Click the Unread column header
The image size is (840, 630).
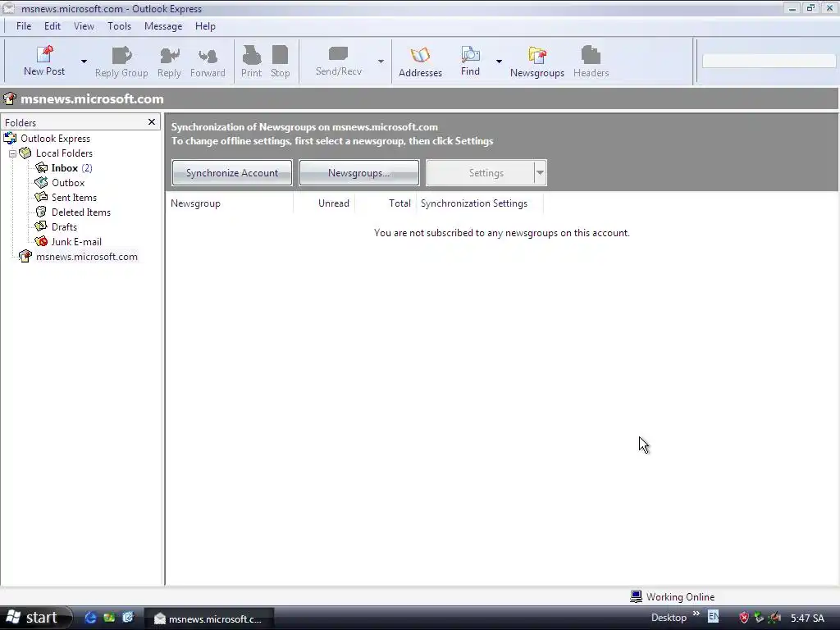coord(324,203)
